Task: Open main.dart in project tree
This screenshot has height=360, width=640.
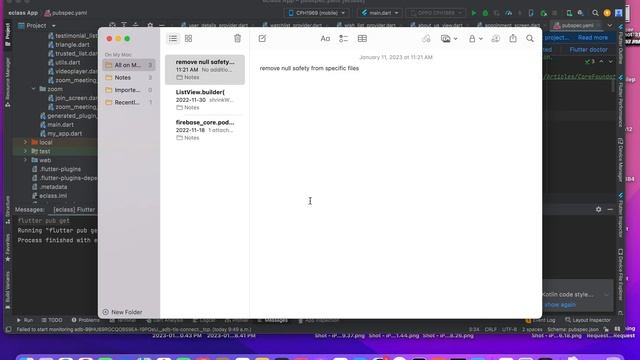Action: pyautogui.click(x=57, y=125)
